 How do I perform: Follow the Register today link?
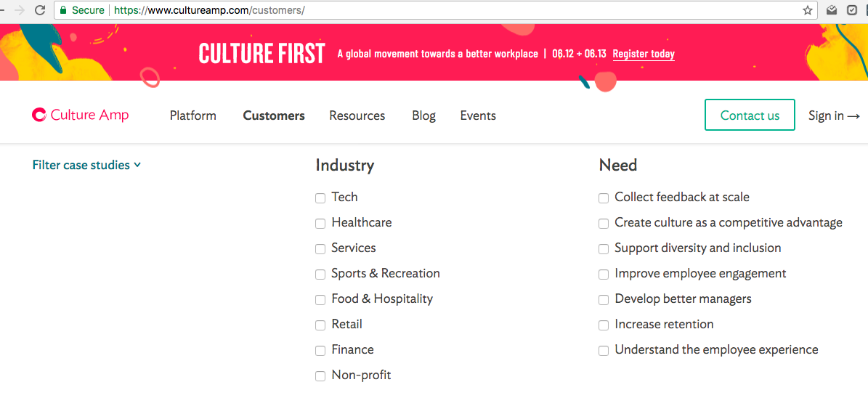point(644,54)
